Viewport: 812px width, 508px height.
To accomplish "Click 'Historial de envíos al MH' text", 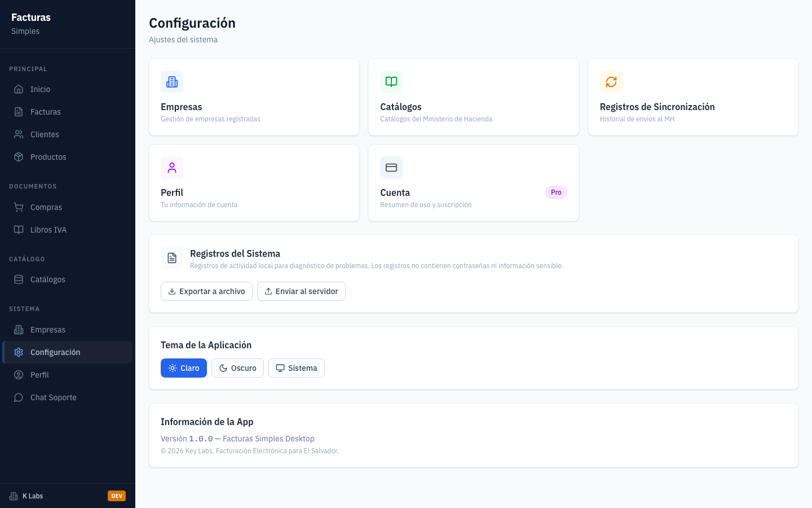I will pyautogui.click(x=637, y=119).
